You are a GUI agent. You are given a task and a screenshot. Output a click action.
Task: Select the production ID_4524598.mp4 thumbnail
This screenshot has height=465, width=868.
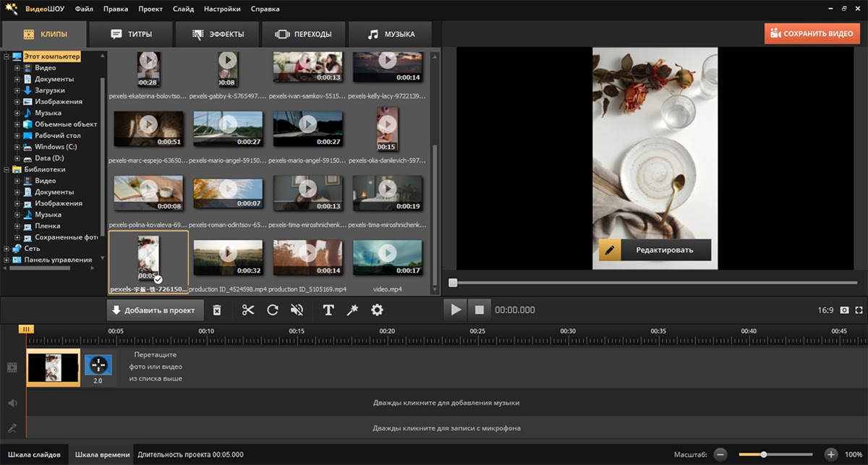pos(228,258)
